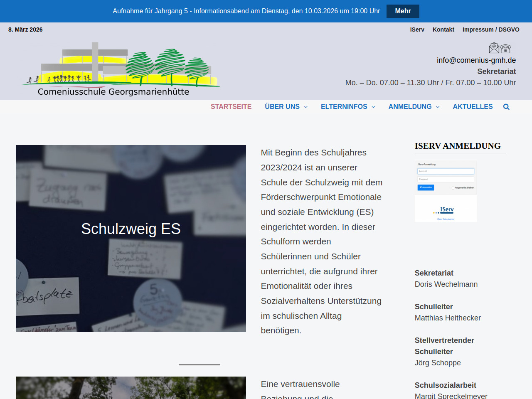This screenshot has width=532, height=399.
Task: Open the Über Uns menu label
Action: (282, 107)
